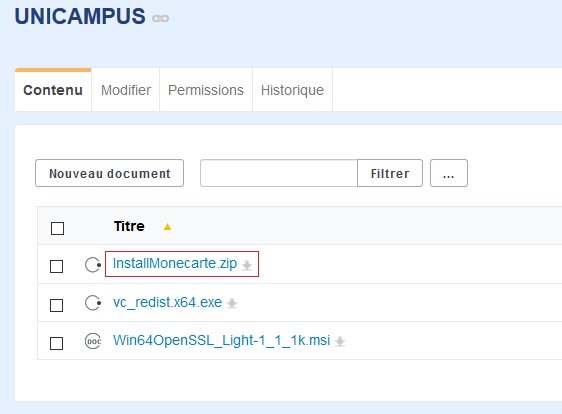The height and width of the screenshot is (414, 562).
Task: Sort the list by Titre column
Action: 129,226
